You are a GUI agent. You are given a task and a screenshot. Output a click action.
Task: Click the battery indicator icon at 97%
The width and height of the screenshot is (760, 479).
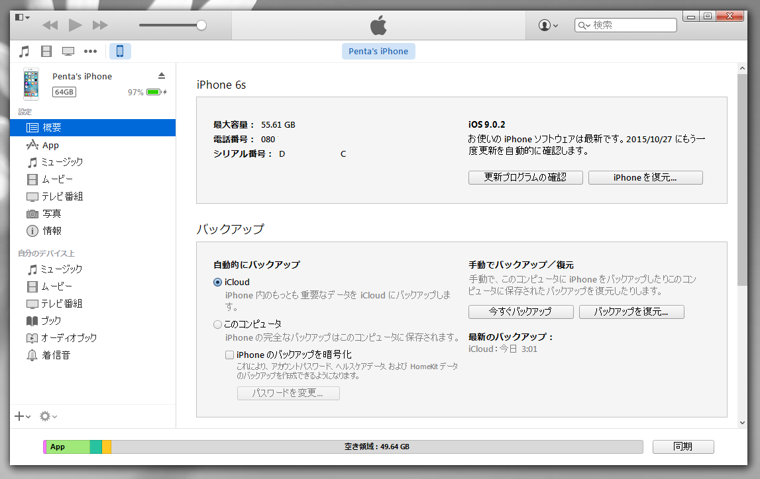pos(156,92)
